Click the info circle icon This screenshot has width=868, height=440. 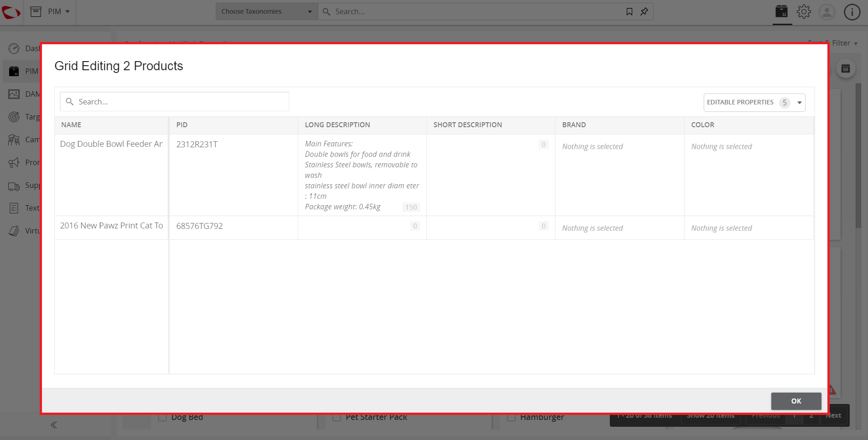point(852,12)
